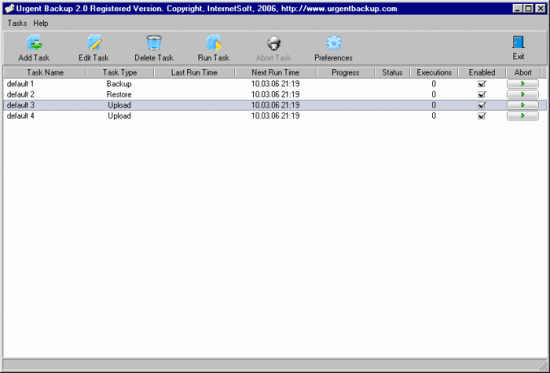
Task: Minimize the Urgent Backup window
Action: point(517,8)
